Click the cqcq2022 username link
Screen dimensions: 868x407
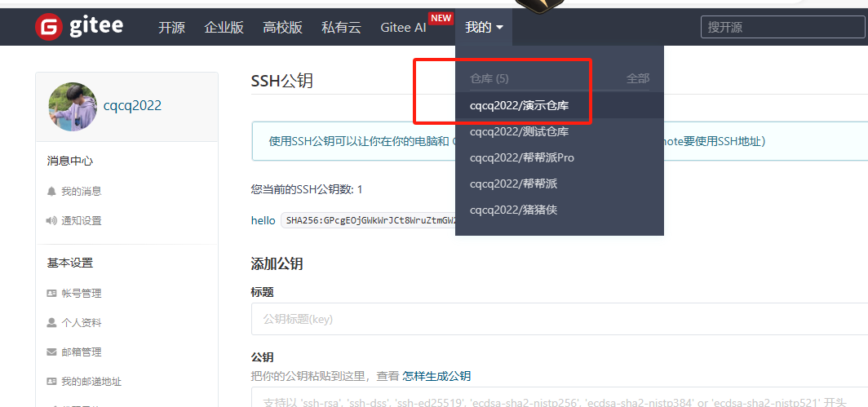(x=132, y=106)
